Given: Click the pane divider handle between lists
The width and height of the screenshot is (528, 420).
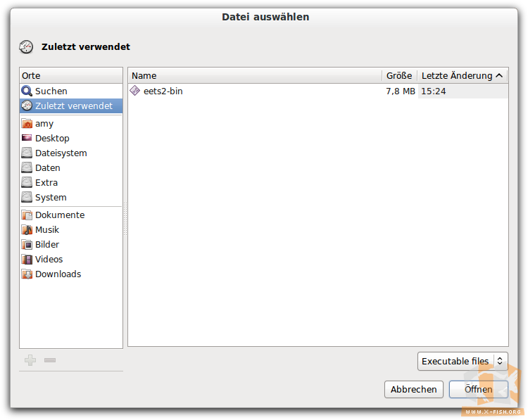Looking at the screenshot, I should (125, 219).
